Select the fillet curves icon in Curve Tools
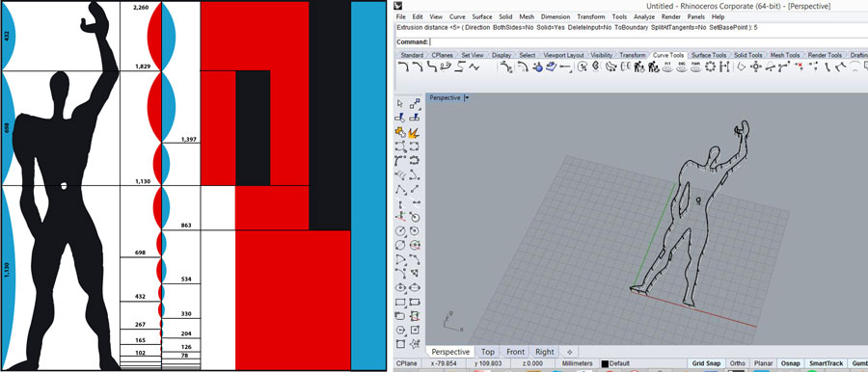868x372 pixels. [403, 67]
